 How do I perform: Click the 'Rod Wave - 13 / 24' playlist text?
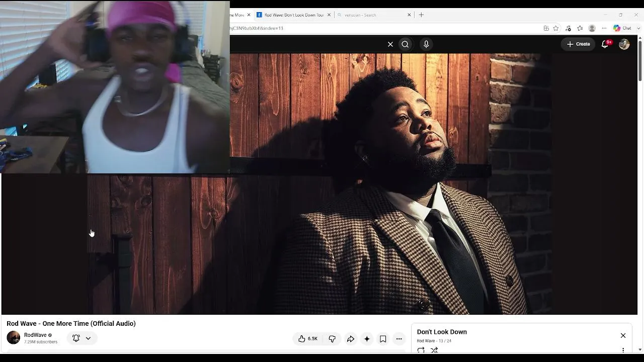pyautogui.click(x=434, y=341)
